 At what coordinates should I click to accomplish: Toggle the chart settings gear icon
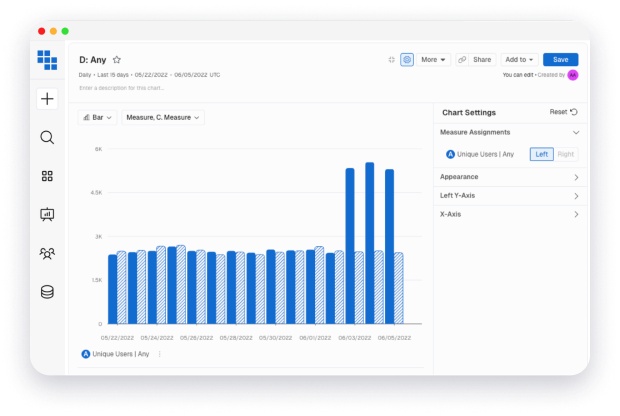click(x=407, y=60)
